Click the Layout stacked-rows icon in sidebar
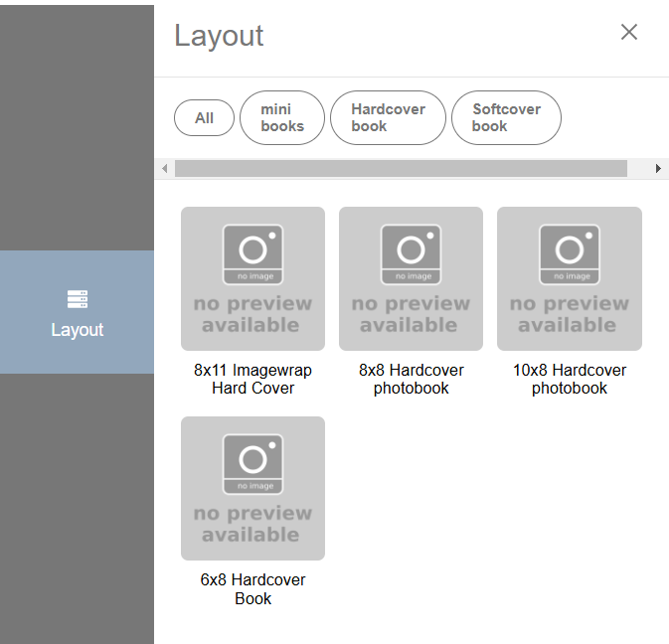The height and width of the screenshot is (644, 669). click(x=78, y=298)
